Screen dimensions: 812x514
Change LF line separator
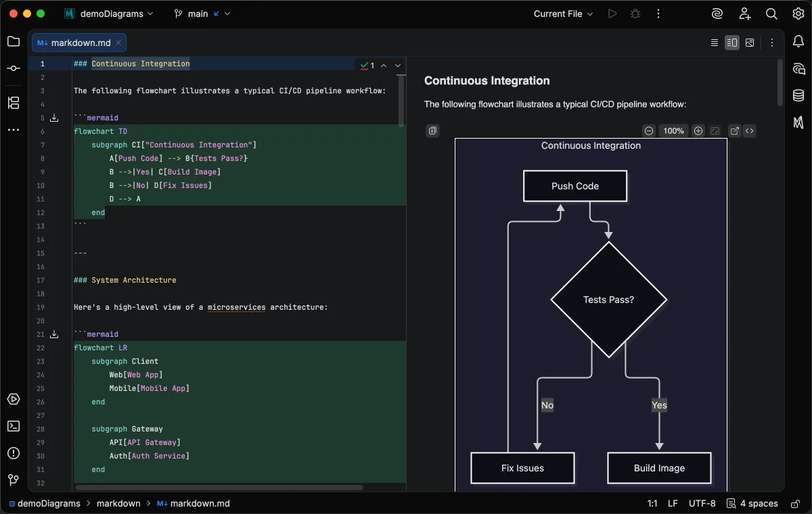tap(673, 503)
